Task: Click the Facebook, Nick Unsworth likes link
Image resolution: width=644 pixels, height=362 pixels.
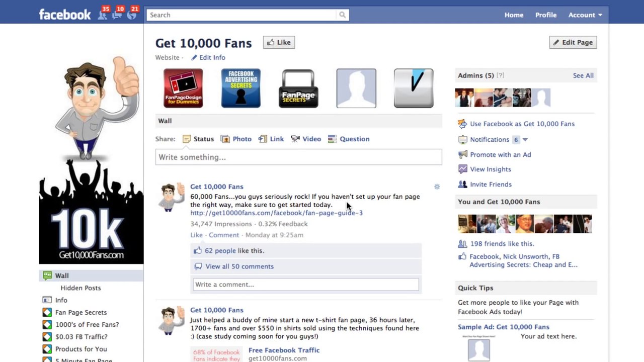Action: tap(523, 260)
